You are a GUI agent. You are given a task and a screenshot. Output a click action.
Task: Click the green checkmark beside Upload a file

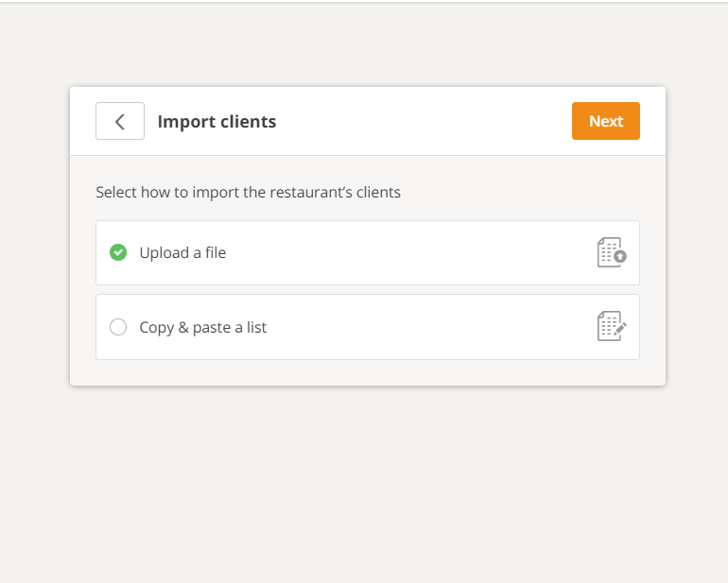tap(118, 252)
